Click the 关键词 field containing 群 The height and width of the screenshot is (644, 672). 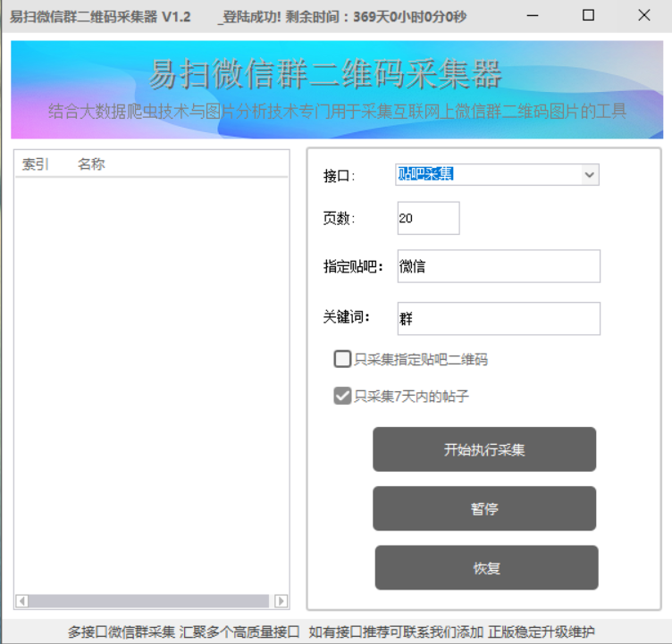499,318
